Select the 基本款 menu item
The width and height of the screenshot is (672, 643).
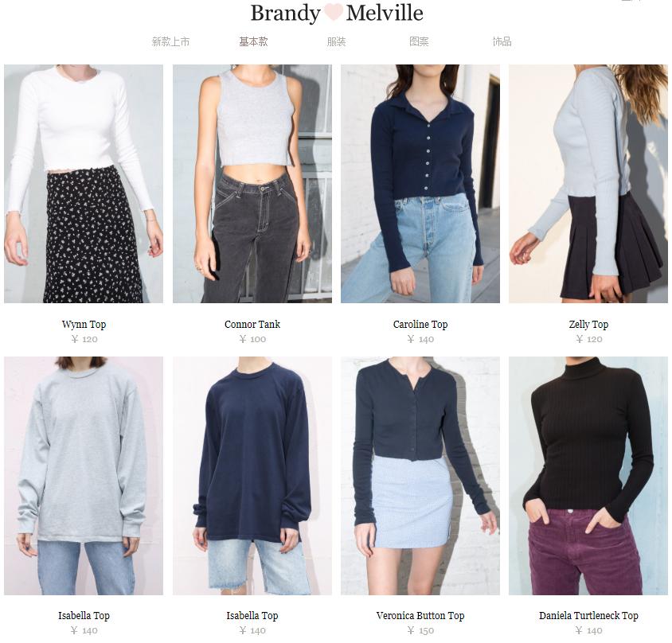(x=253, y=41)
